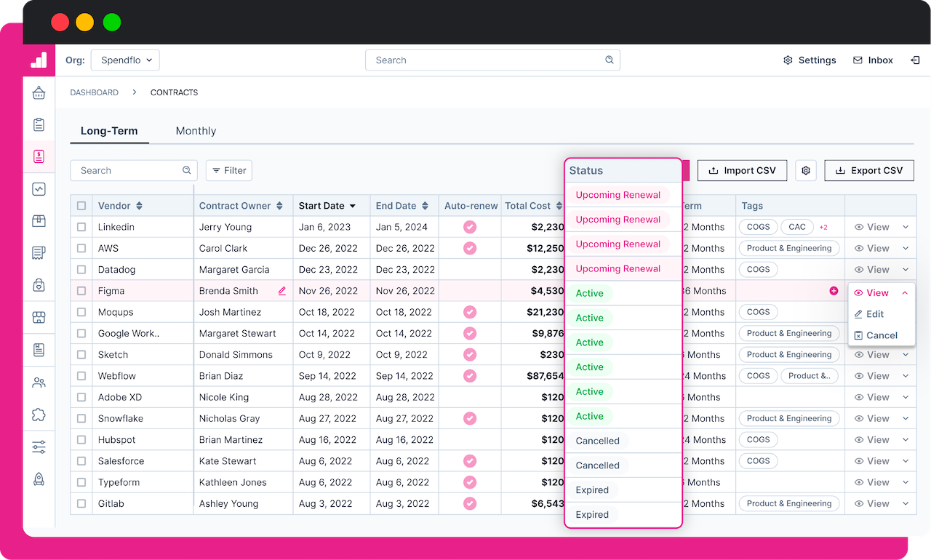The height and width of the screenshot is (560, 931).
Task: Click the magnifier in the top search bar
Action: [x=610, y=60]
